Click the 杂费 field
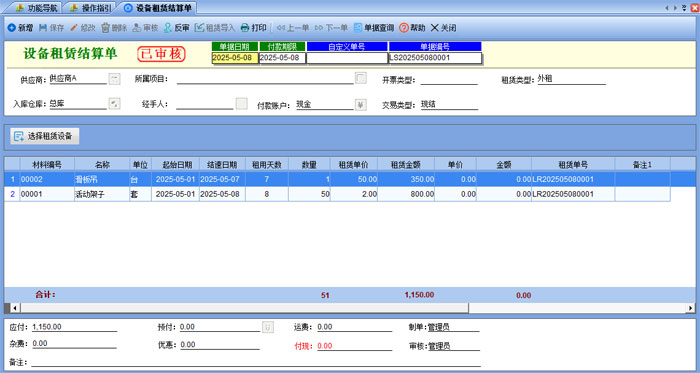Viewport: 700px width, 373px height. coord(75,344)
